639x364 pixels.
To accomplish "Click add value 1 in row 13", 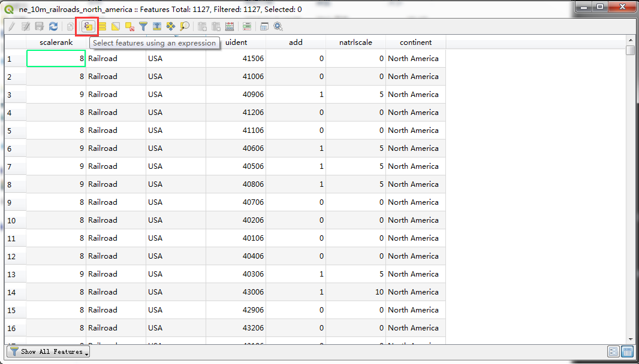I will pyautogui.click(x=296, y=274).
